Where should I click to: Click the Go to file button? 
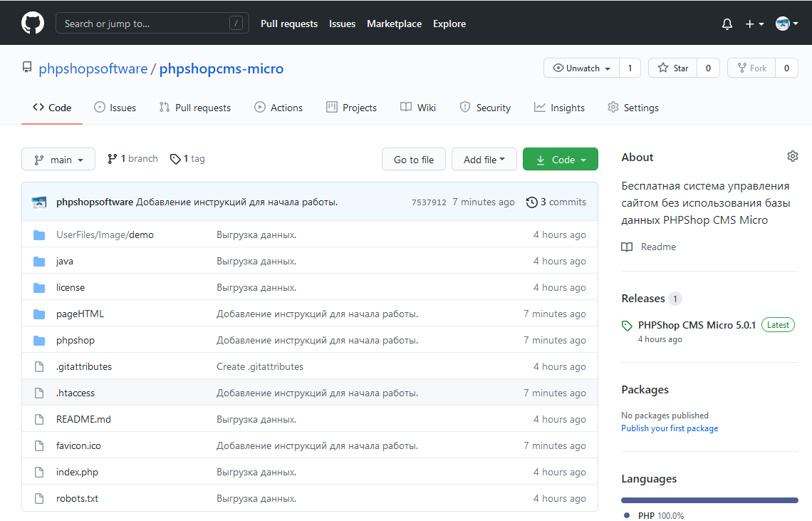pos(414,160)
